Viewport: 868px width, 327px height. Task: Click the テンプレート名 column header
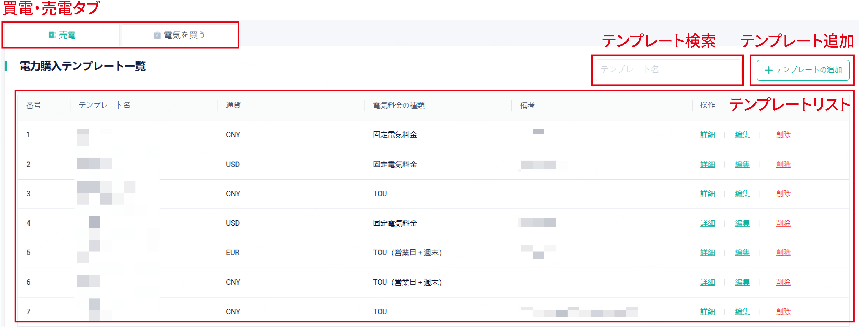click(104, 106)
